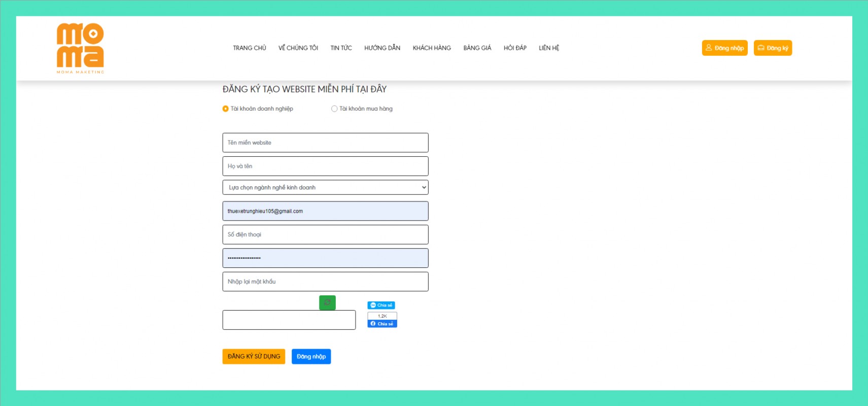Go to the VỀ CHÚNG TÔI page
Viewport: 868px width, 406px height.
298,48
